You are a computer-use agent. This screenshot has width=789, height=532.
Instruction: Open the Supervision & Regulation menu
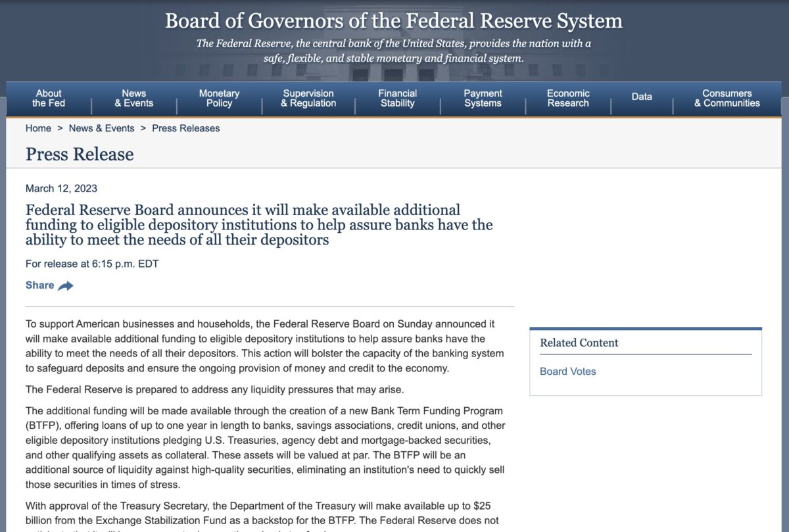pyautogui.click(x=308, y=98)
